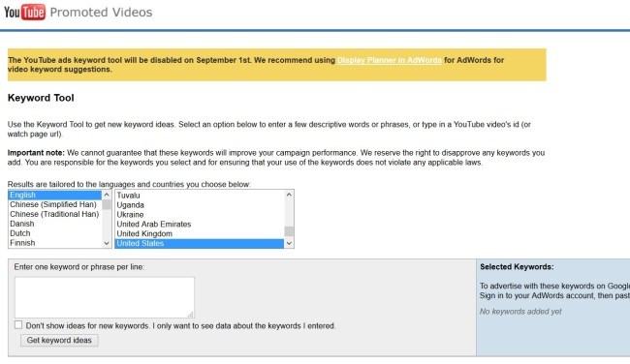630x364 pixels.
Task: Click language list scroll up arrow
Action: 107,195
